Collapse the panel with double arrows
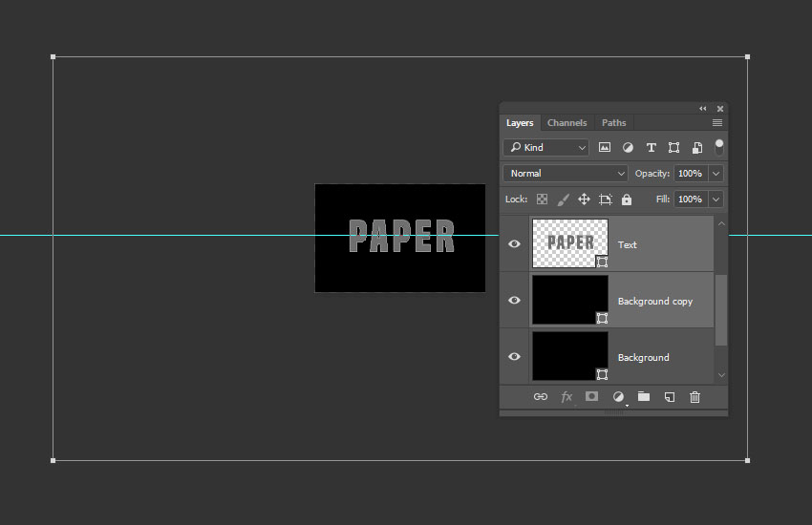The width and height of the screenshot is (812, 525). click(703, 109)
